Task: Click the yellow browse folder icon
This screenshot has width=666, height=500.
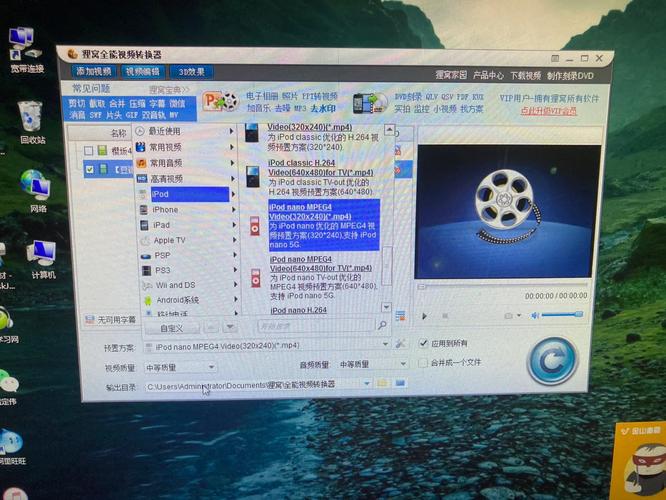Action: pos(383,383)
